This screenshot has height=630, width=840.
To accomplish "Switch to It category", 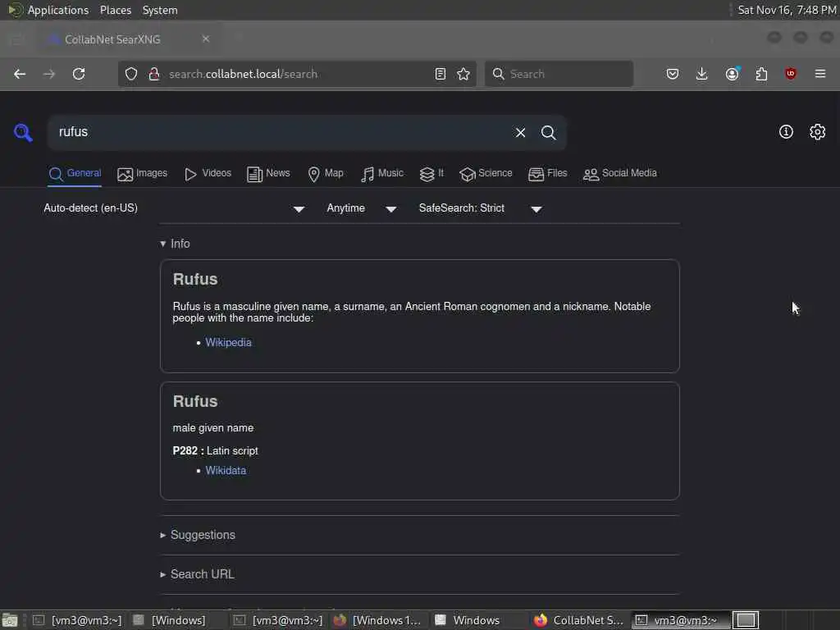I will click(x=431, y=174).
